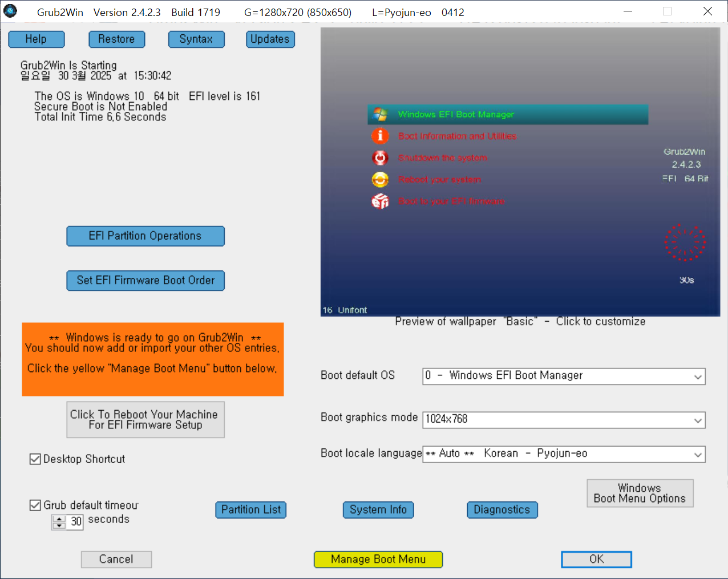Increase timeout seconds with the up arrow
The width and height of the screenshot is (728, 579).
pos(59,519)
